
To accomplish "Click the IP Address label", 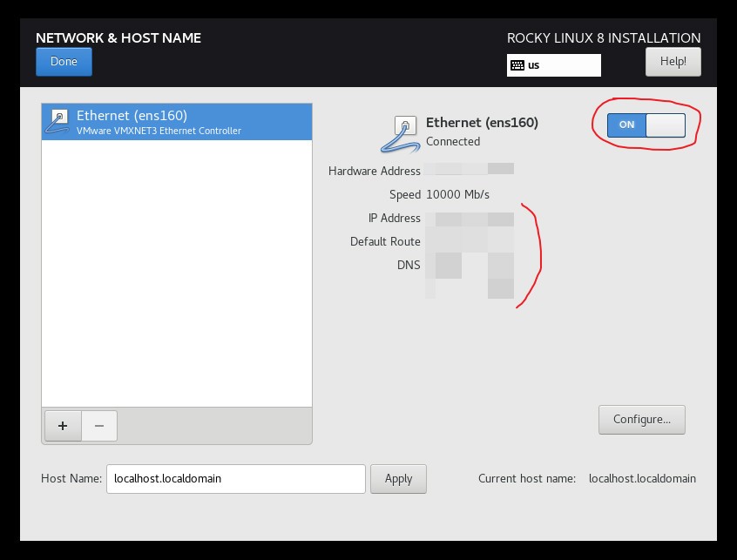I will pyautogui.click(x=395, y=218).
